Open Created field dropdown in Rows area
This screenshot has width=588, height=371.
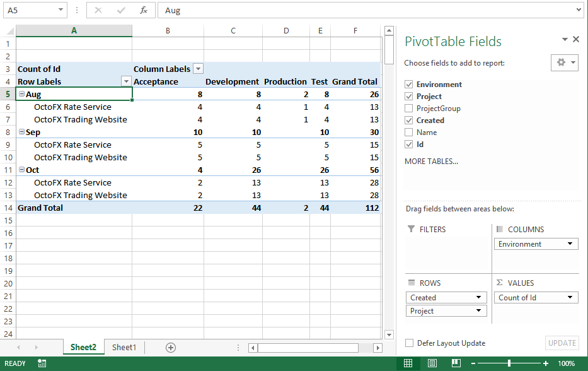pyautogui.click(x=478, y=297)
